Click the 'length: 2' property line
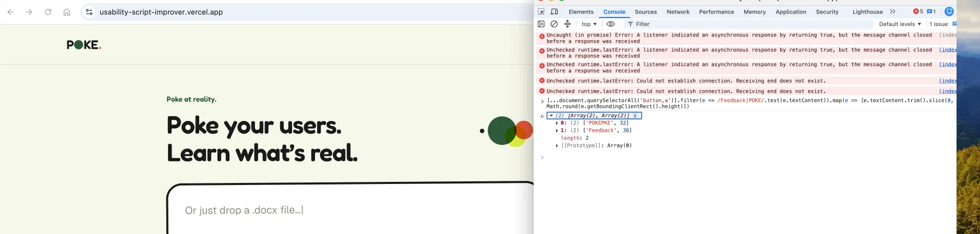This screenshot has height=234, width=980. click(x=574, y=138)
